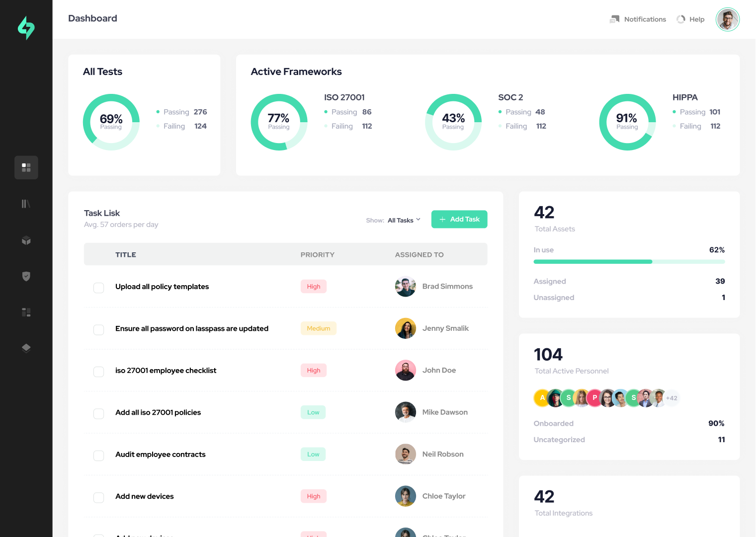Click the shield compliance icon in sidebar
The height and width of the screenshot is (537, 756).
point(26,277)
